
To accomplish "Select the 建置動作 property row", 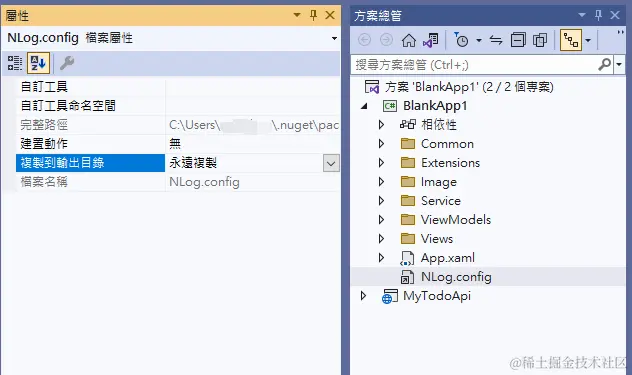I will [x=178, y=144].
